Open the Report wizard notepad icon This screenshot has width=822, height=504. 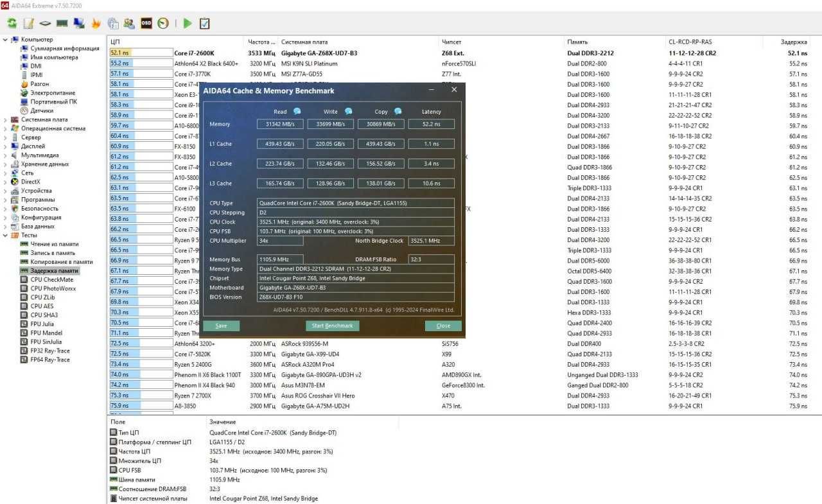29,24
